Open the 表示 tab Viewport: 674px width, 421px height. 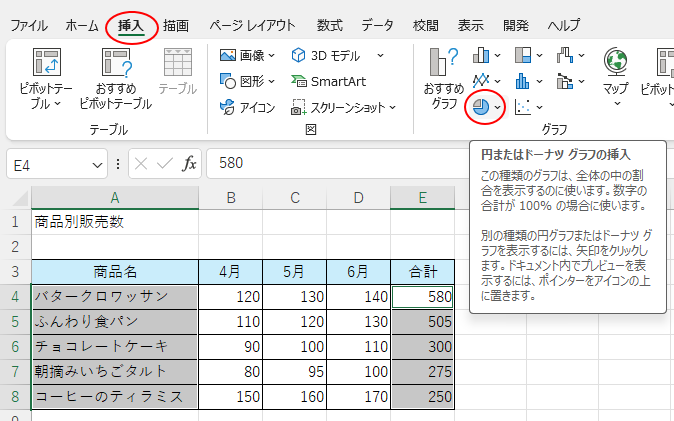point(471,26)
